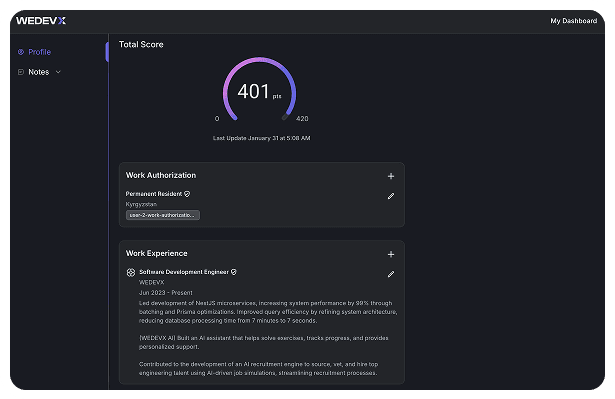The width and height of the screenshot is (615, 399).
Task: Click the WEDEVX logo
Action: tap(41, 20)
